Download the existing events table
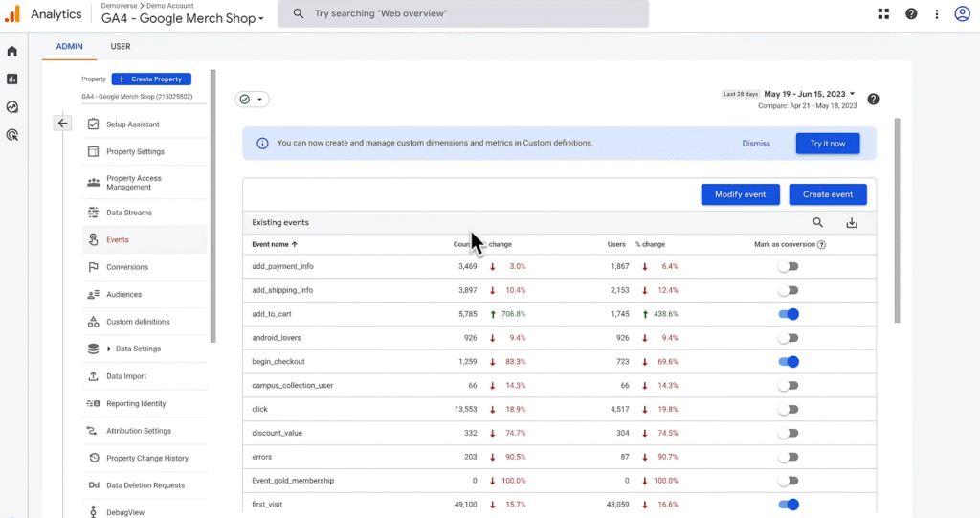Viewport: 980px width, 518px height. pyautogui.click(x=851, y=223)
